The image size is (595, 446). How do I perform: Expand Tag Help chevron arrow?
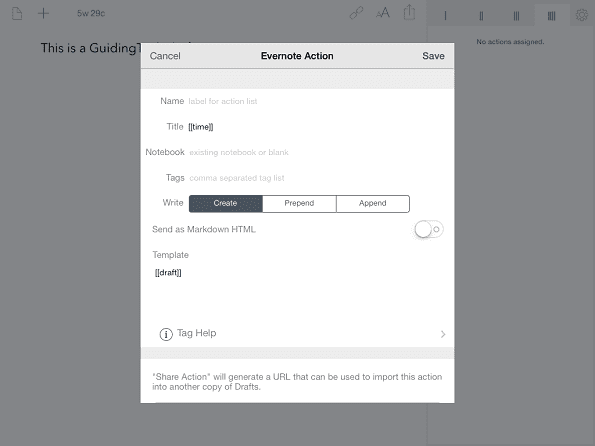pos(443,334)
